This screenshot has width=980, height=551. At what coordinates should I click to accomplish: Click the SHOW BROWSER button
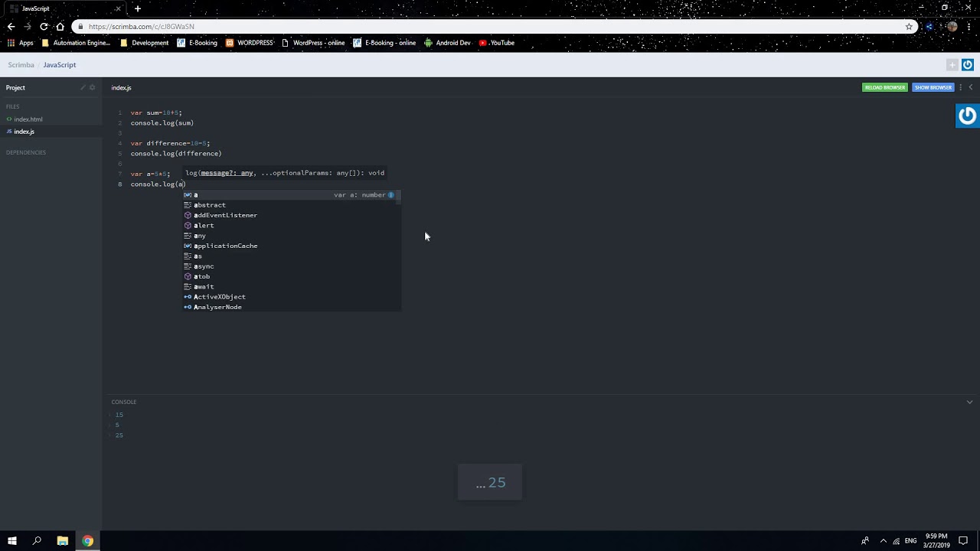[x=933, y=87]
